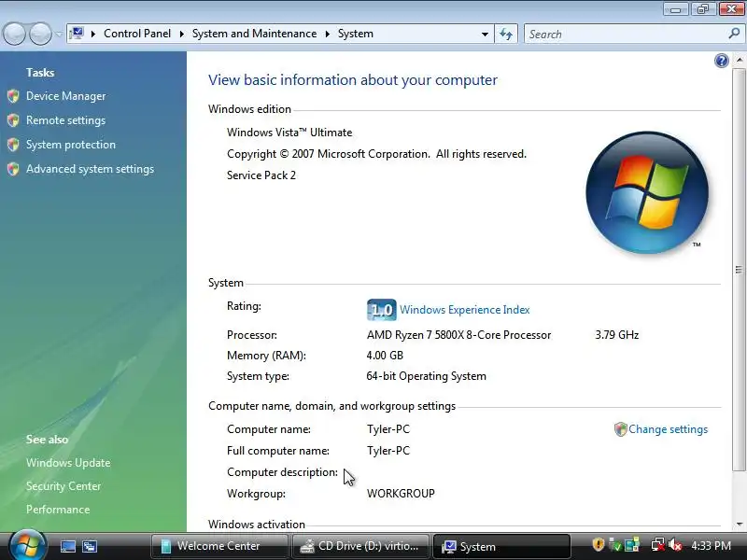
Task: Open Performance under See also
Action: click(x=58, y=510)
